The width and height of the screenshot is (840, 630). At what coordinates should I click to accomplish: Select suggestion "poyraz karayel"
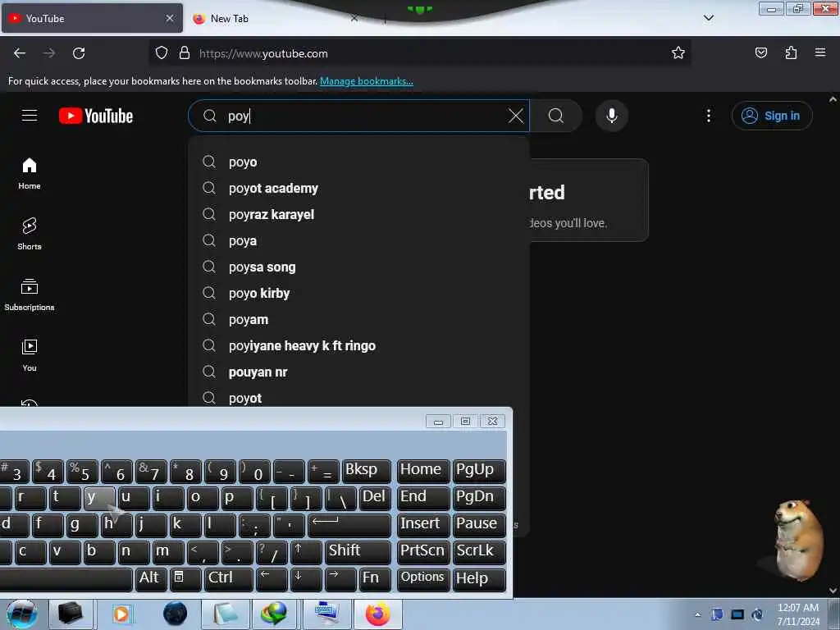tap(359, 214)
